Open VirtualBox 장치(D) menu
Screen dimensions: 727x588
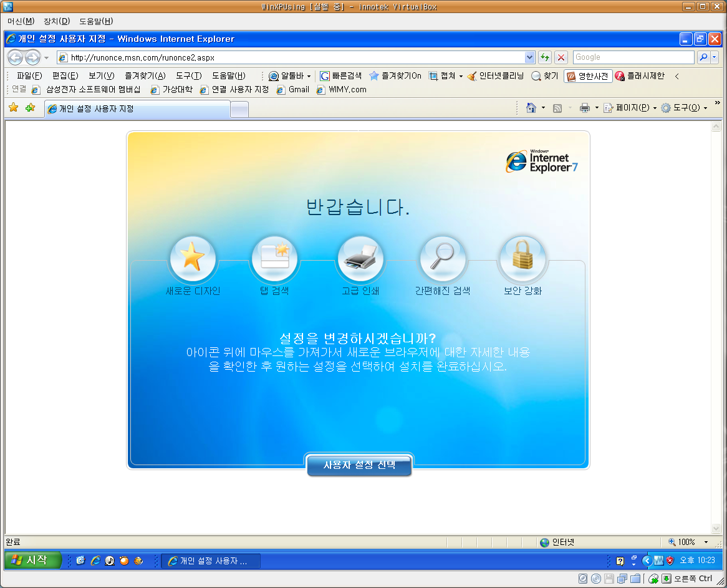[57, 21]
